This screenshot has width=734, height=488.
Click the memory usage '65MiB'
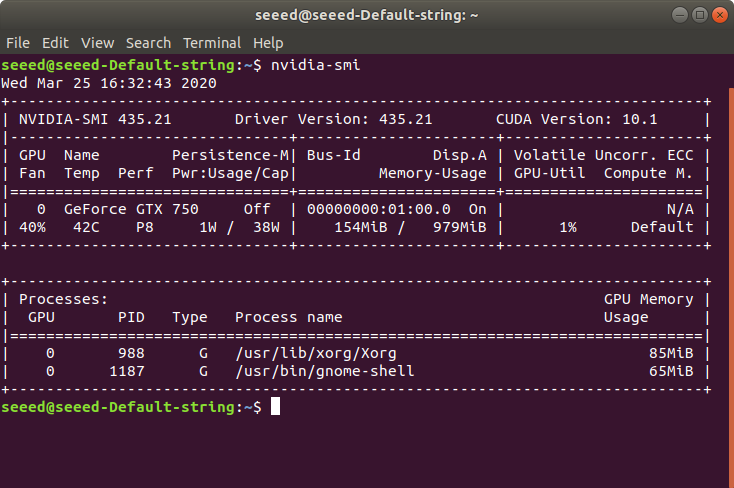[671, 371]
